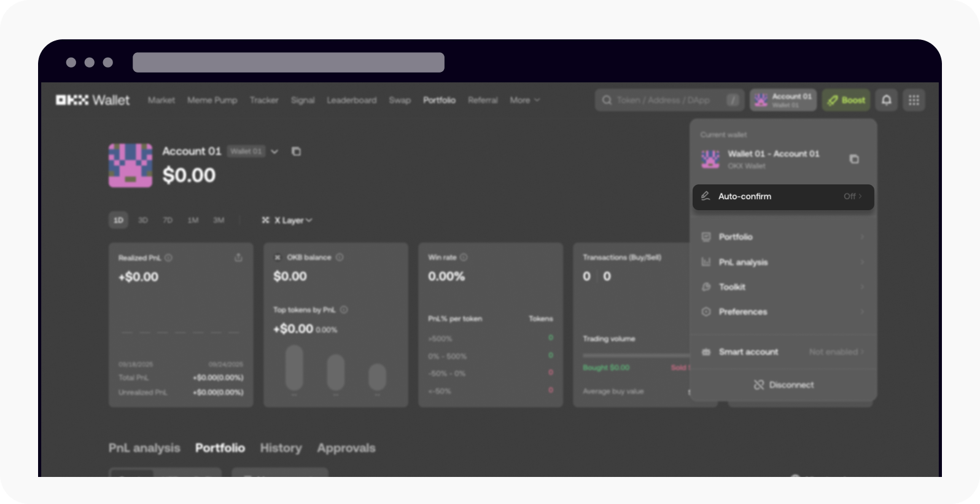Click the Smart account icon
Screen dimensions: 980x504
click(x=706, y=352)
